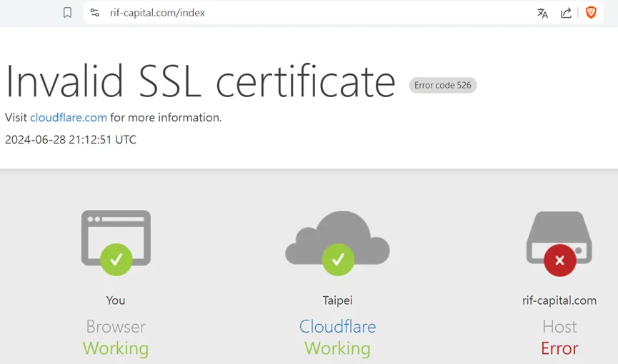
Task: Click the rif-capital.com host label
Action: (559, 300)
